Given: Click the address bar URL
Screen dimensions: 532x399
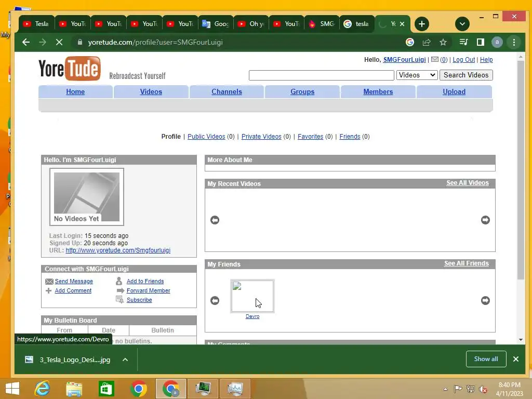Looking at the screenshot, I should (155, 42).
